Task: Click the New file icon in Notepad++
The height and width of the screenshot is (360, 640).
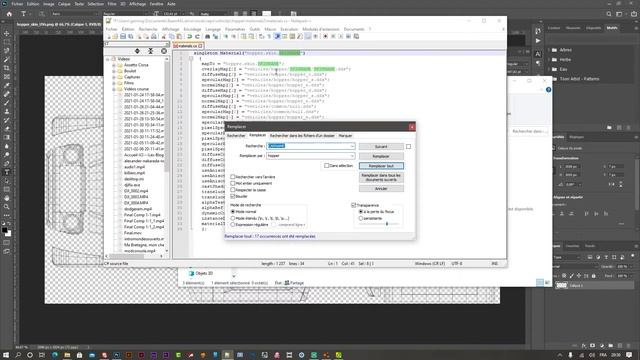Action: coord(109,36)
